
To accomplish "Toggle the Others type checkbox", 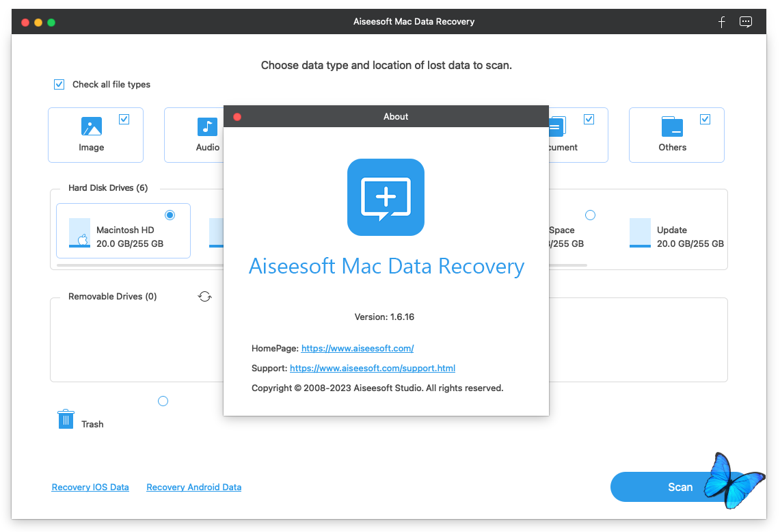I will pyautogui.click(x=705, y=119).
